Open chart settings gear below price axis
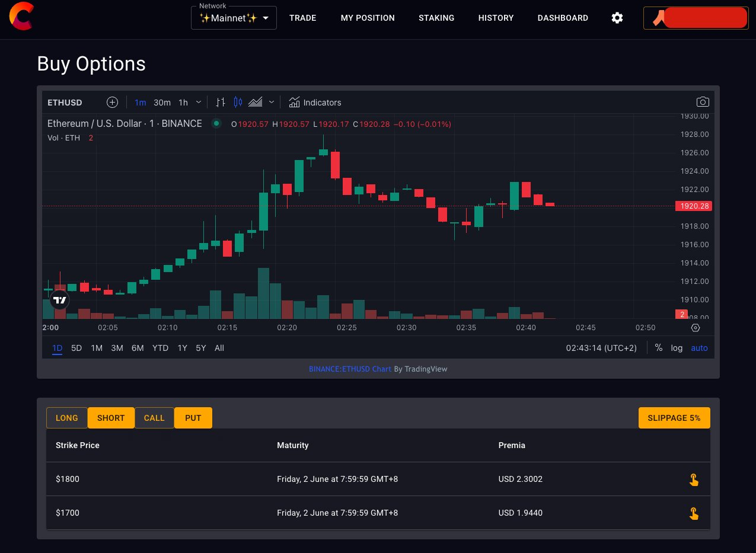This screenshot has width=756, height=553. 696,328
